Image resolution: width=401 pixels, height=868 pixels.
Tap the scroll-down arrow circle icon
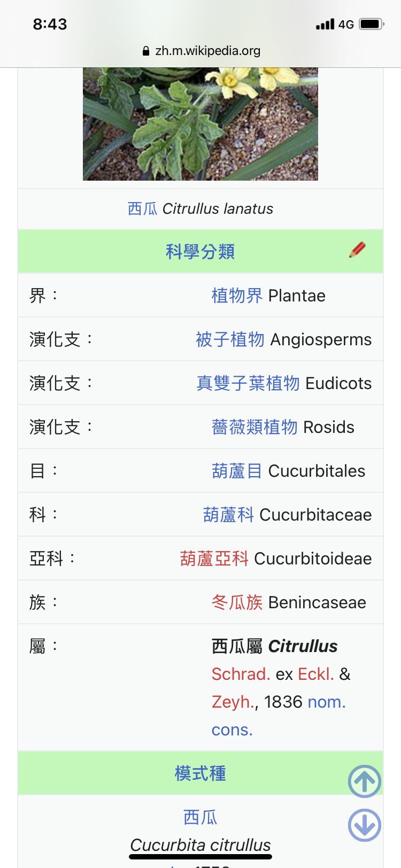[365, 825]
